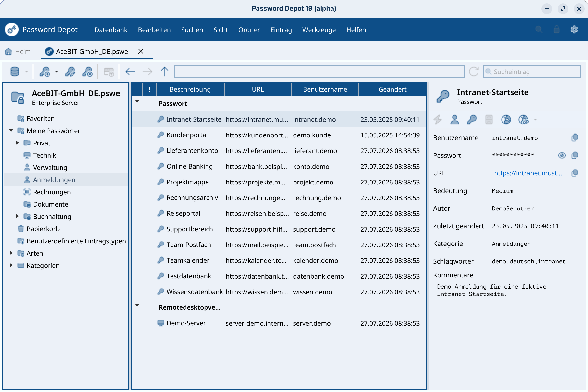Select the Online-Banking entry row
588x392 pixels.
pos(279,167)
